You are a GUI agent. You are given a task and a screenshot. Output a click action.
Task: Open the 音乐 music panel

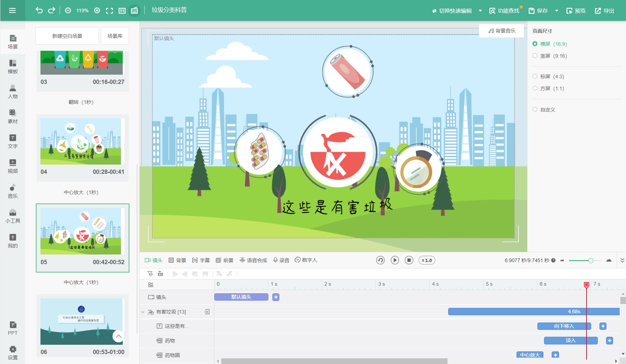pos(13,191)
